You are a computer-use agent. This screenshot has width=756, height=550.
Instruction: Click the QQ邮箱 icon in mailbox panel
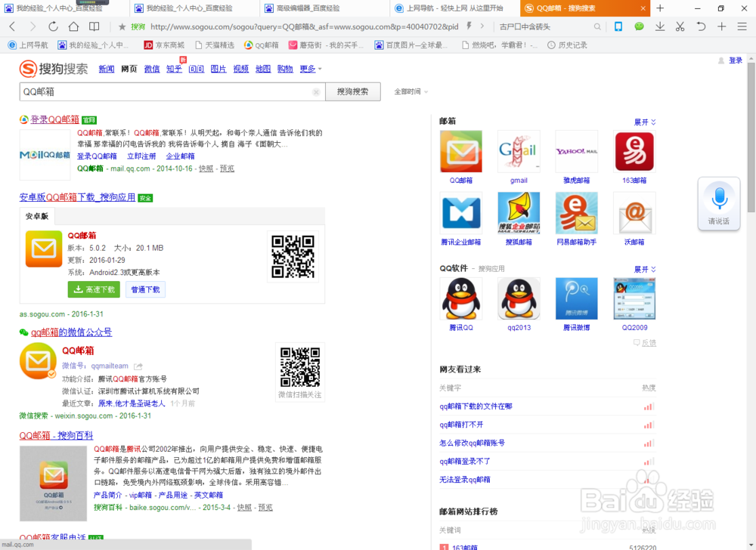click(461, 151)
